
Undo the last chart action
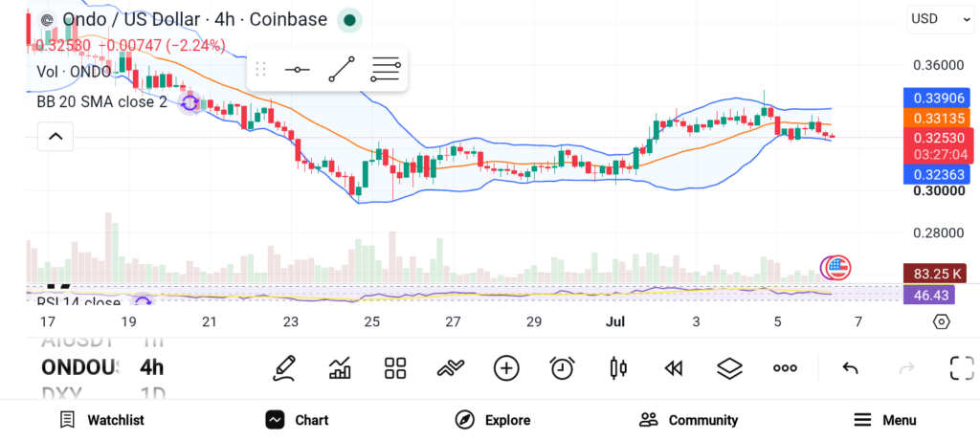click(x=850, y=368)
